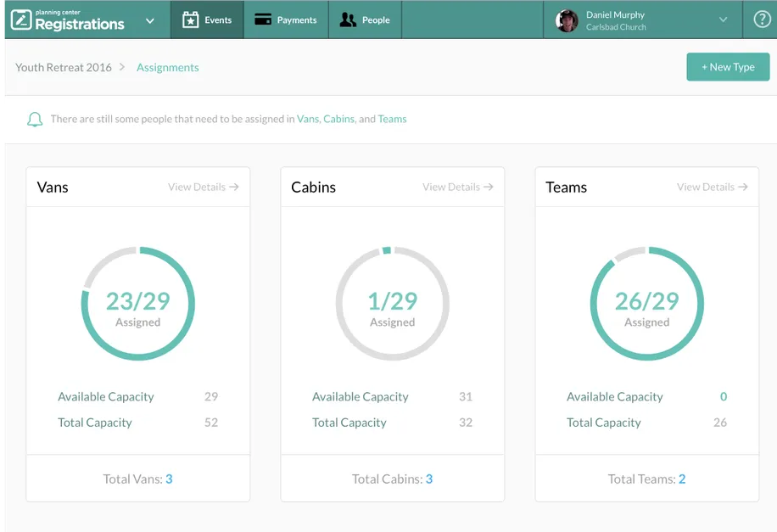Screen dimensions: 777x532
Task: Click the Registrations pencil logo icon
Action: point(21,20)
